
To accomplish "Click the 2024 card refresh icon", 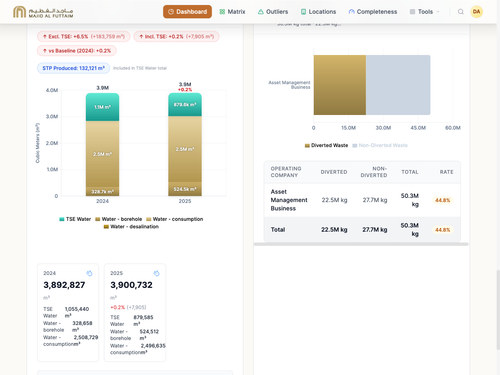I will click(x=89, y=273).
